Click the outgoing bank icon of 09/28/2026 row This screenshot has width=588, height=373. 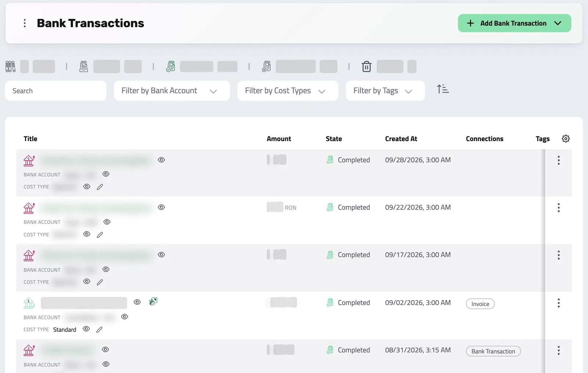(x=29, y=161)
